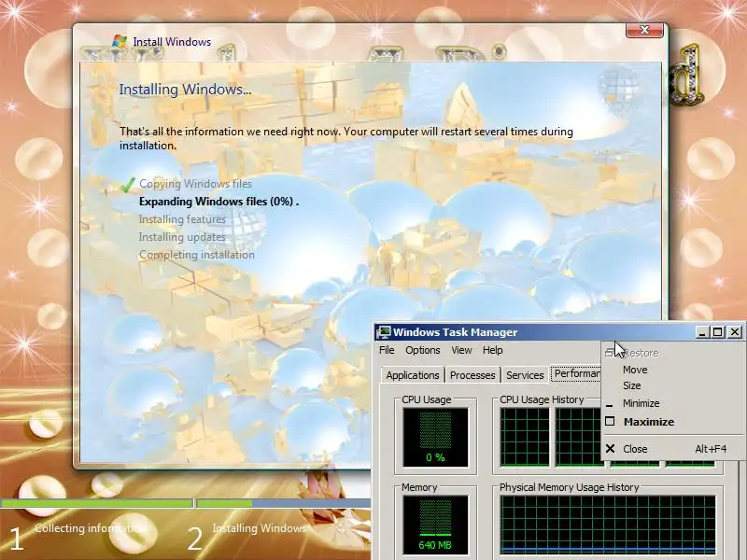Click the 'Installing Windows...' heading
Image resolution: width=747 pixels, height=560 pixels.
[185, 90]
